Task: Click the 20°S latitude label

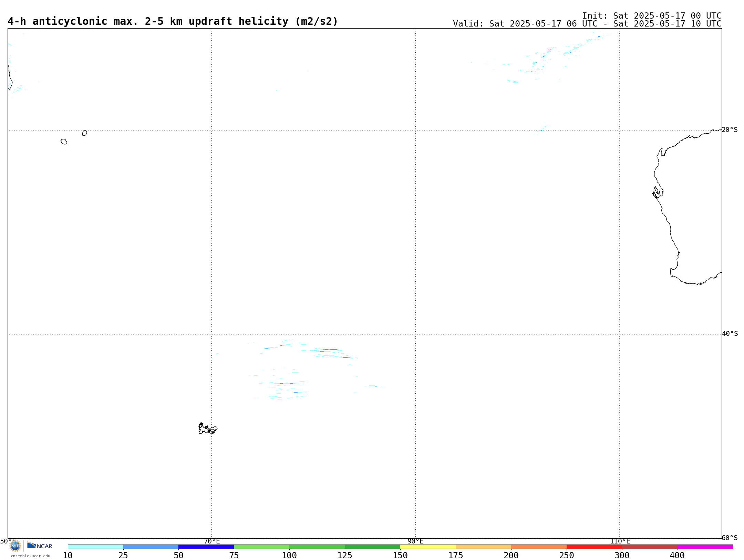Action: tap(730, 130)
